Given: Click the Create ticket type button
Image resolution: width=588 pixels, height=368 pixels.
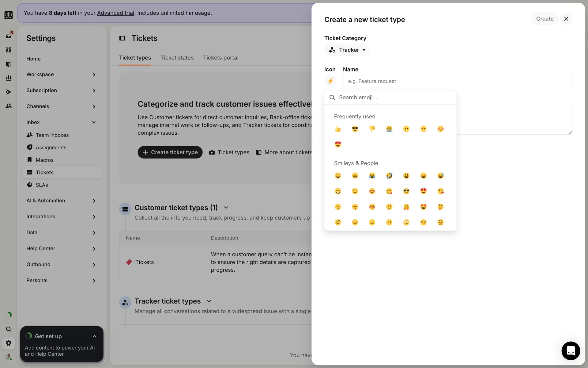Looking at the screenshot, I should point(170,152).
